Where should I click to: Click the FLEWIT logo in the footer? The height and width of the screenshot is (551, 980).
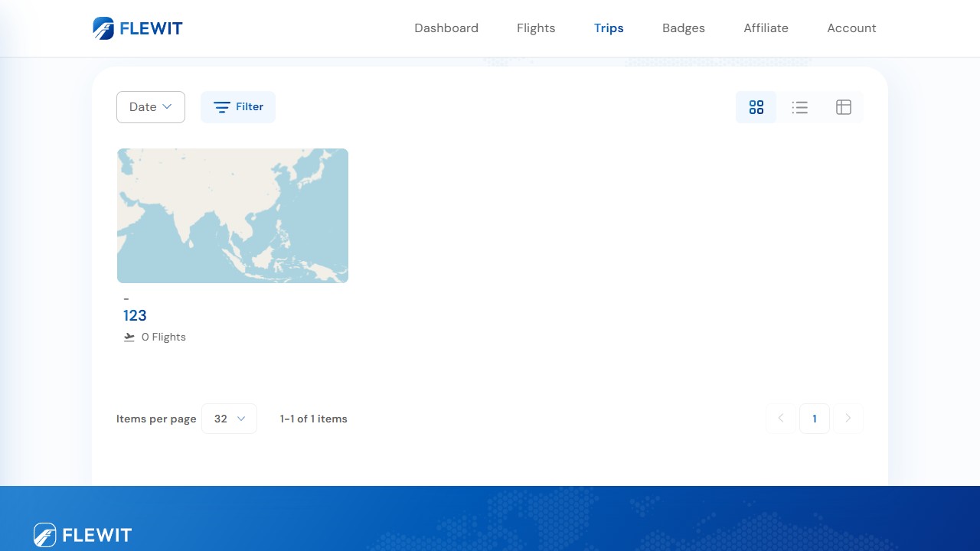[x=83, y=534]
